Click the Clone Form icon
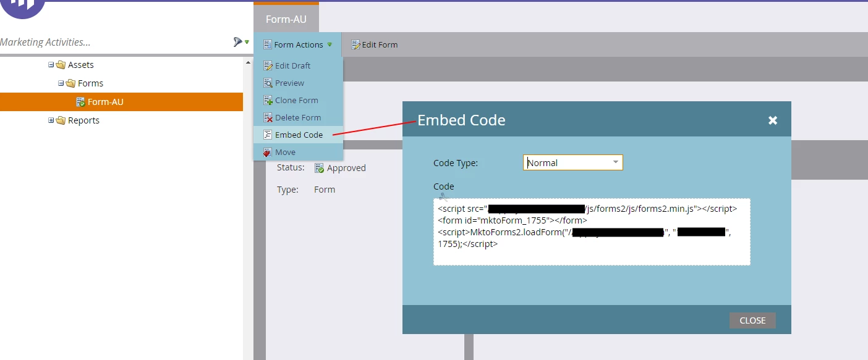This screenshot has height=360, width=868. coord(268,100)
